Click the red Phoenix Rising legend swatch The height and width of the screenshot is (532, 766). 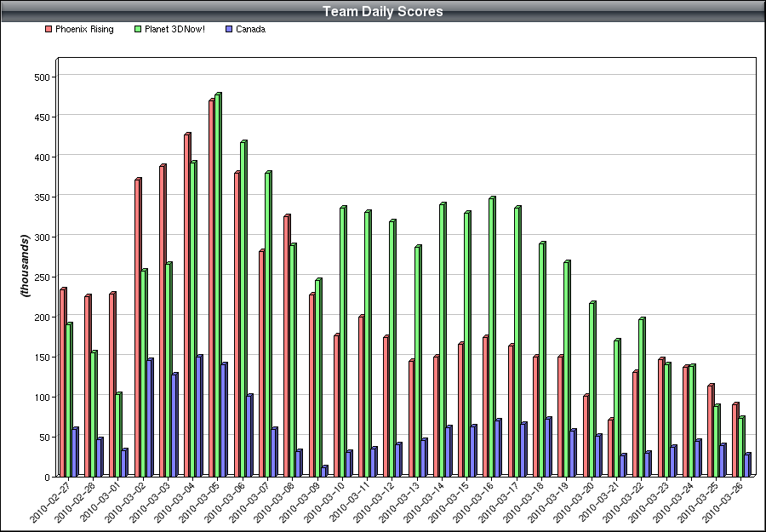click(x=49, y=29)
